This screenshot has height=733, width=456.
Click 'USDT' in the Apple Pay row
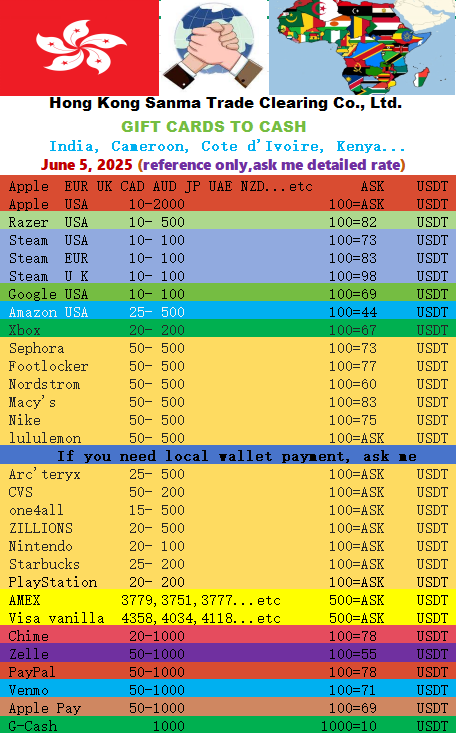(432, 708)
